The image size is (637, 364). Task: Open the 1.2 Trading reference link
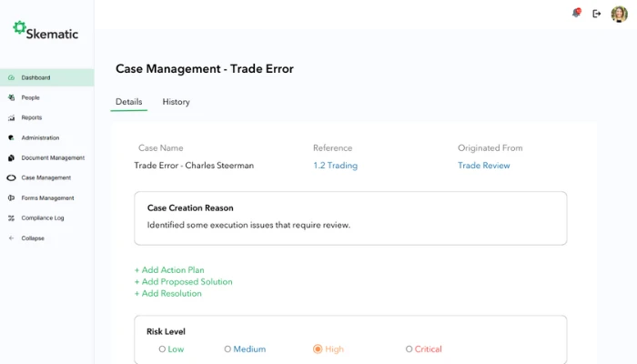[335, 166]
